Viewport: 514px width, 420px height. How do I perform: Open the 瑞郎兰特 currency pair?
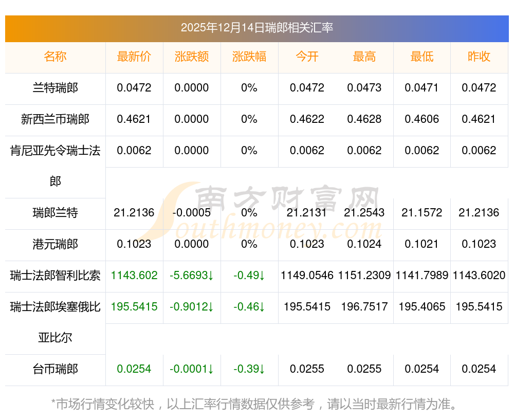56,213
